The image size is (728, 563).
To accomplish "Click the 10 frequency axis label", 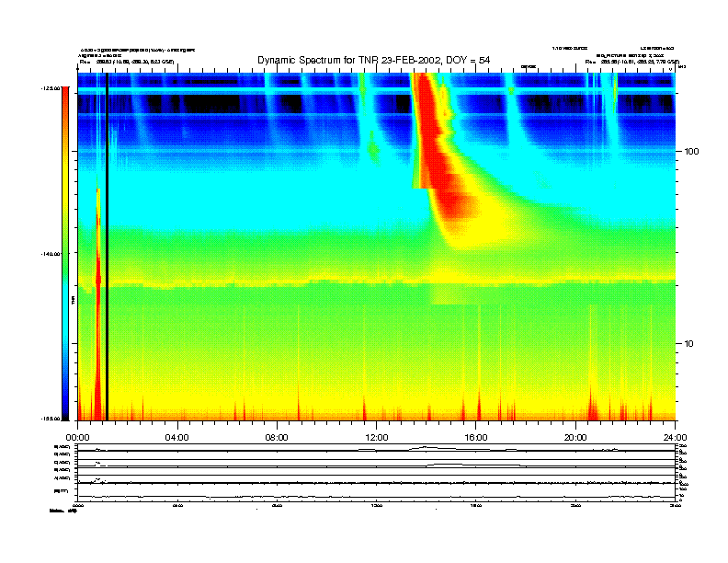I will click(x=689, y=344).
